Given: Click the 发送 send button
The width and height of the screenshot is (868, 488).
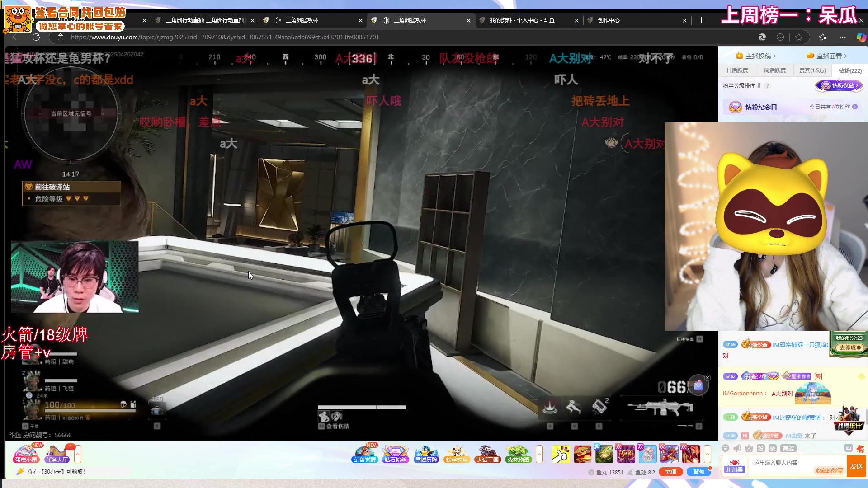Looking at the screenshot, I should tap(856, 466).
